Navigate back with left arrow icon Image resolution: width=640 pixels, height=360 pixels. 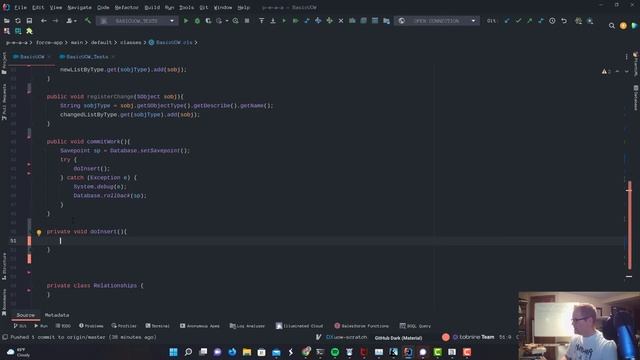(x=43, y=20)
